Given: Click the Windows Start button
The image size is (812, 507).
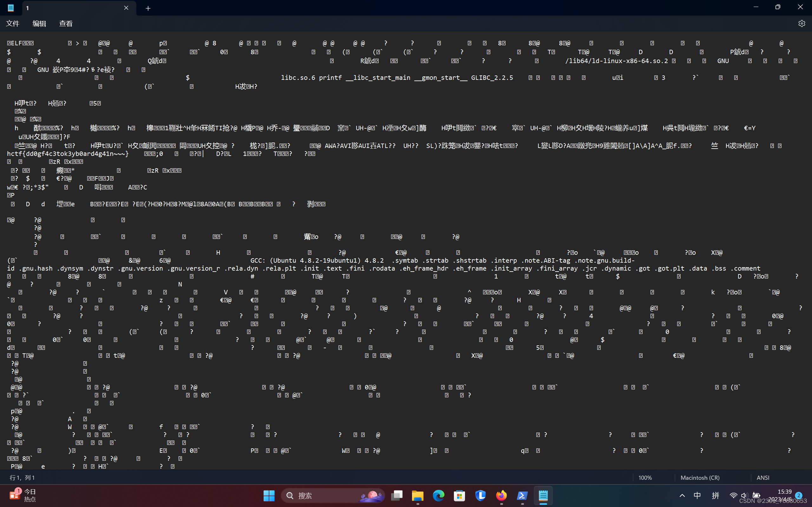Looking at the screenshot, I should (x=269, y=496).
